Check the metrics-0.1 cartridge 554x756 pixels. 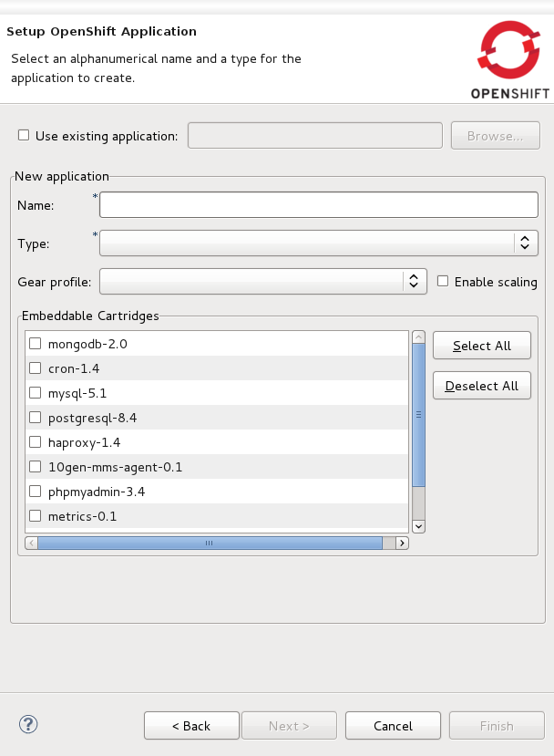pos(36,515)
